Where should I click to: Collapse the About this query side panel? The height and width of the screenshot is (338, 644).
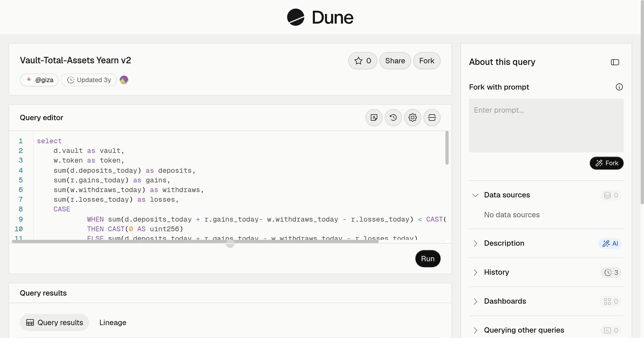[615, 62]
